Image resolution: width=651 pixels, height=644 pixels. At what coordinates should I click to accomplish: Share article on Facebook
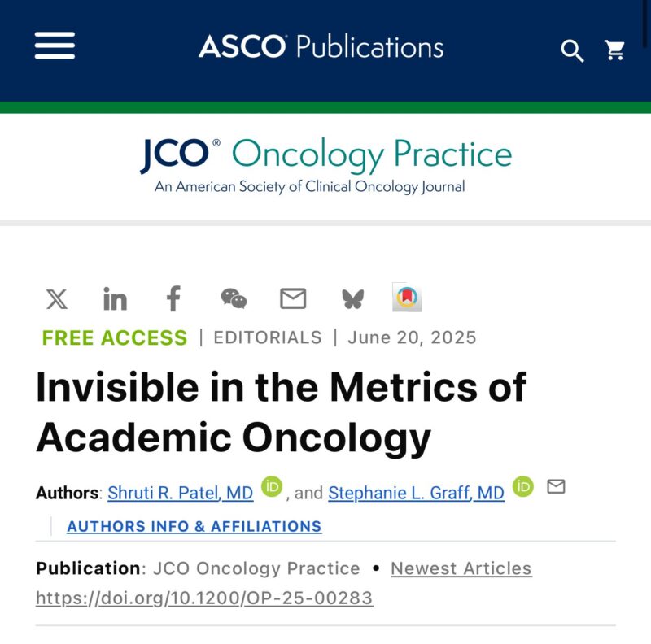coord(173,298)
